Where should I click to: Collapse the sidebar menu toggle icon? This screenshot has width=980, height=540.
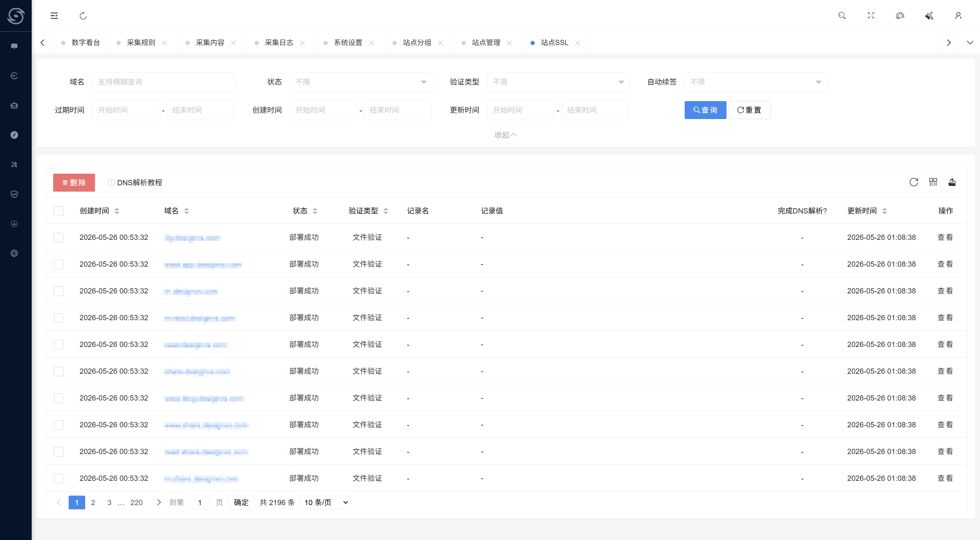coord(55,15)
